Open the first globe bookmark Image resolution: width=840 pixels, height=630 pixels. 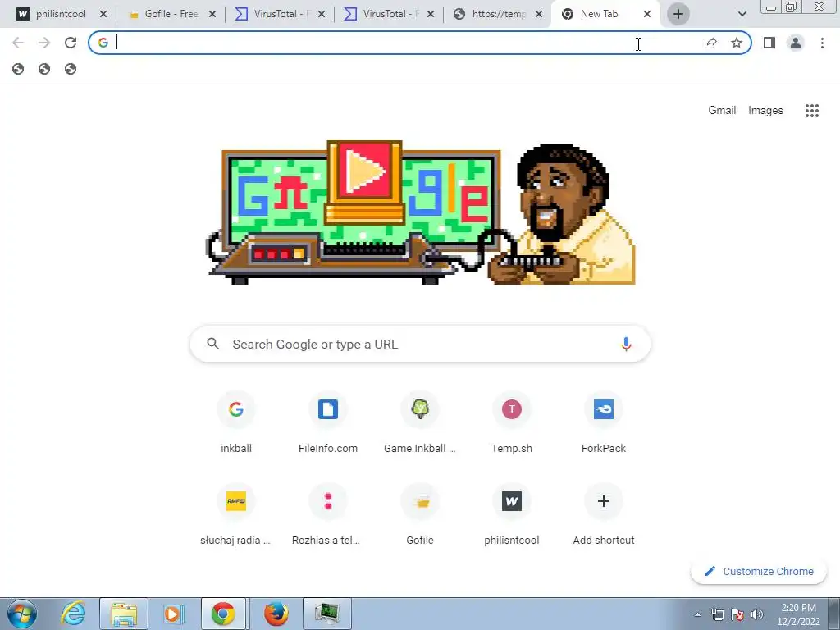pyautogui.click(x=18, y=69)
